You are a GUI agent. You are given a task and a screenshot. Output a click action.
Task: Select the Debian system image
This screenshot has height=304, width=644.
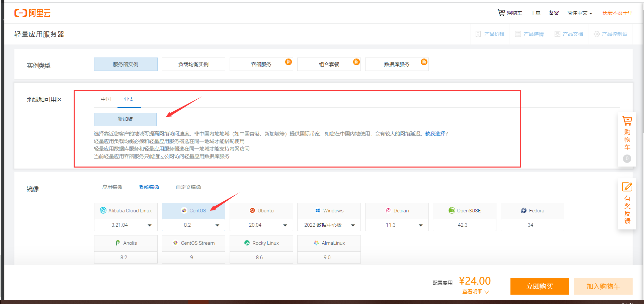click(397, 211)
